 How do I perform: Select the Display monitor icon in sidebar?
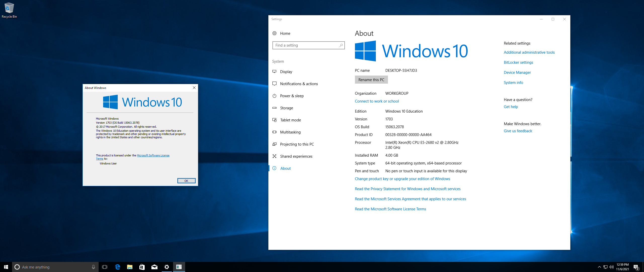(x=274, y=72)
